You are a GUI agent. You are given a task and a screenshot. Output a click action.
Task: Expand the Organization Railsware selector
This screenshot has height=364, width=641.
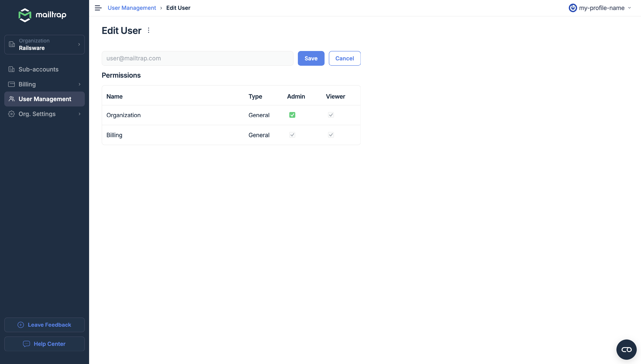[x=45, y=45]
